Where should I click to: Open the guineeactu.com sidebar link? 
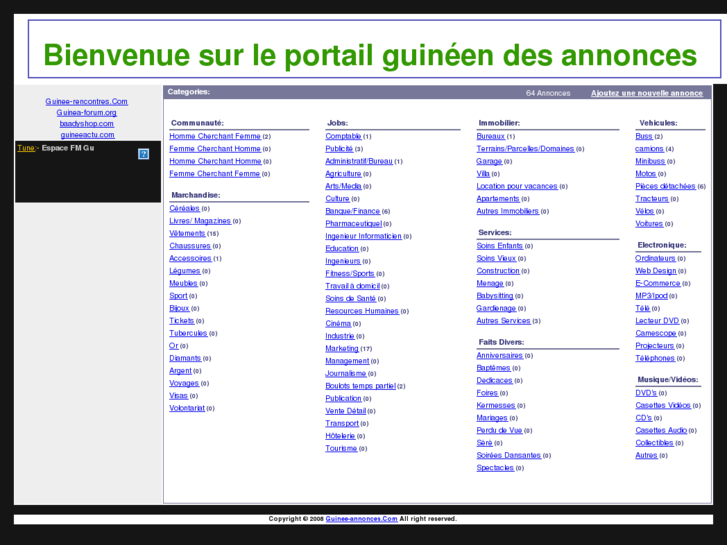pos(87,135)
